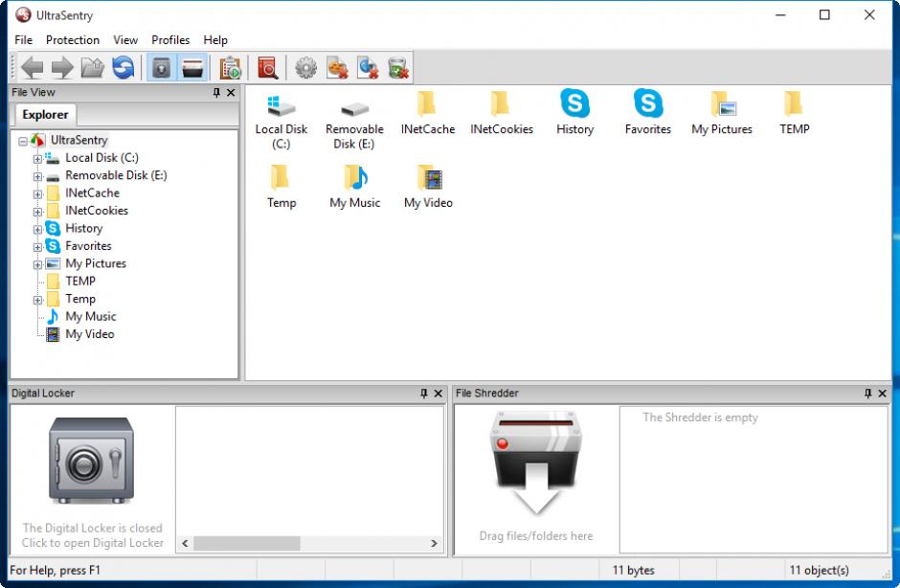
Task: Refresh the file view
Action: 123,68
